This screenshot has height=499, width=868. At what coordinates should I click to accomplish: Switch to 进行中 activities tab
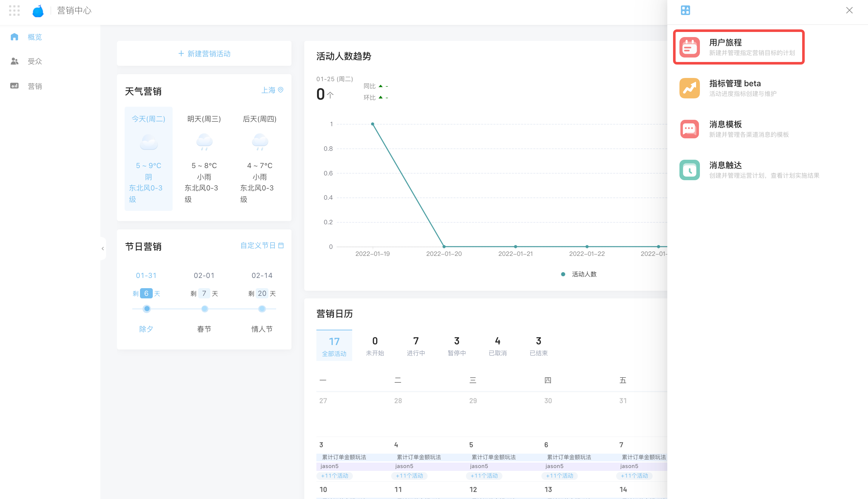[x=415, y=345]
